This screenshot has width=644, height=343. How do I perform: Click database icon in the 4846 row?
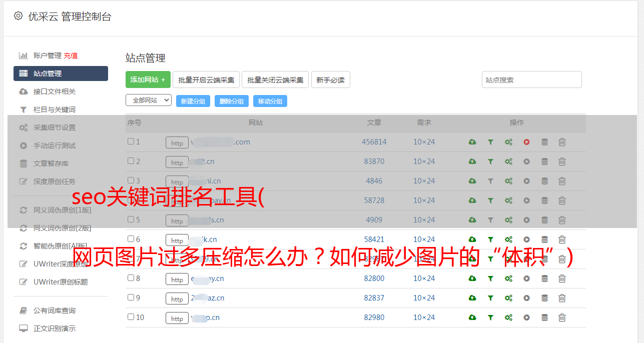pos(544,181)
